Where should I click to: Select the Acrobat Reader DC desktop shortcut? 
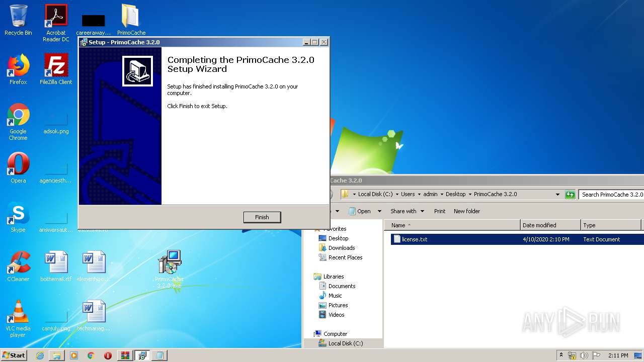point(56,23)
